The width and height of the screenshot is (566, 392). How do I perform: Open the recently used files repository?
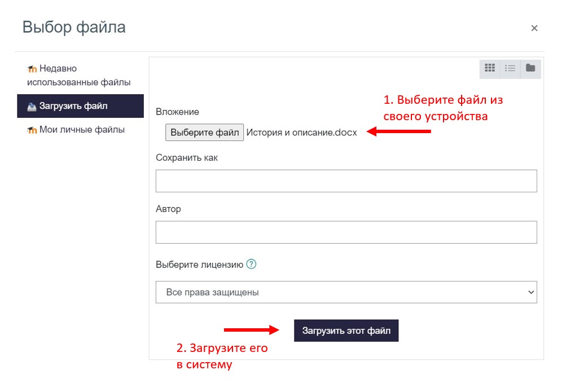click(x=80, y=75)
